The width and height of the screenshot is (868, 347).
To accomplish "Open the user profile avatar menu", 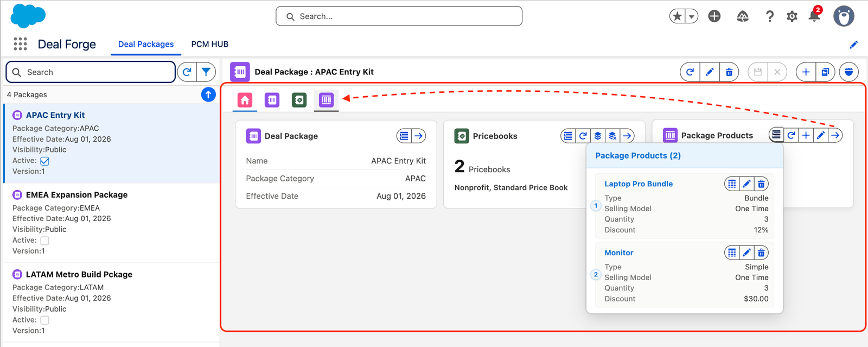I will pos(844,16).
